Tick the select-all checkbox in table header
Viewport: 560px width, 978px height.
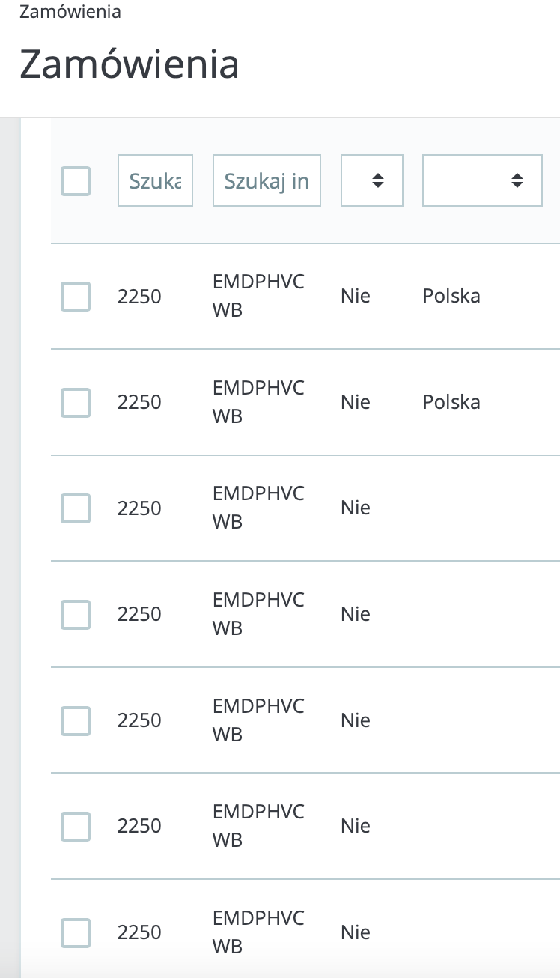(76, 181)
